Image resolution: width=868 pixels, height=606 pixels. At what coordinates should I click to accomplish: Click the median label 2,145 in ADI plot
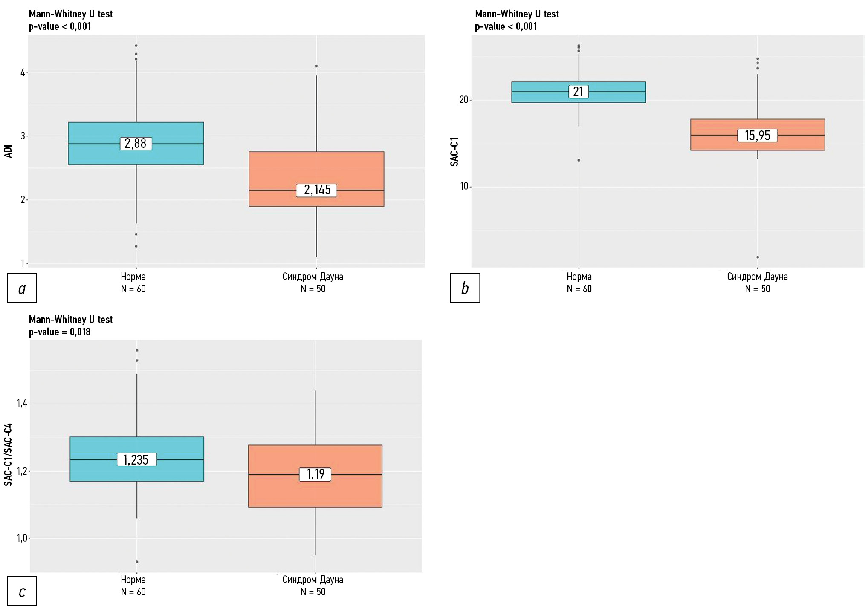317,190
